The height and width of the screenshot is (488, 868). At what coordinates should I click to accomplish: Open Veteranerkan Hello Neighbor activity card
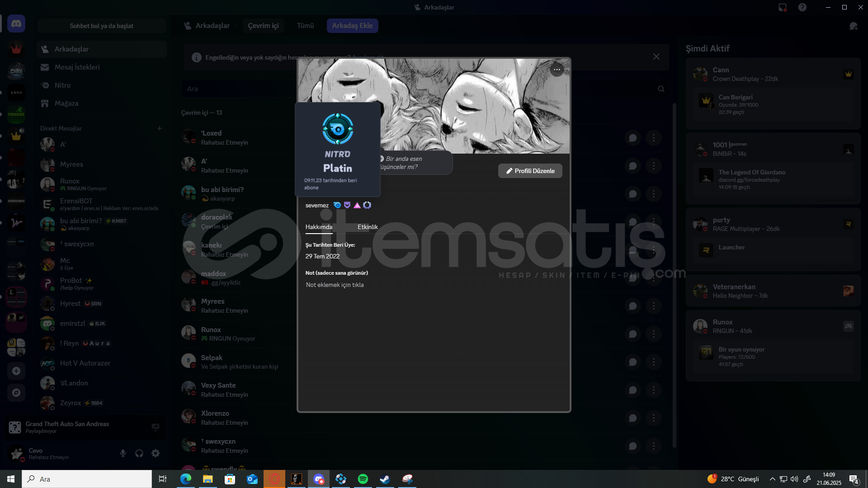pyautogui.click(x=773, y=291)
